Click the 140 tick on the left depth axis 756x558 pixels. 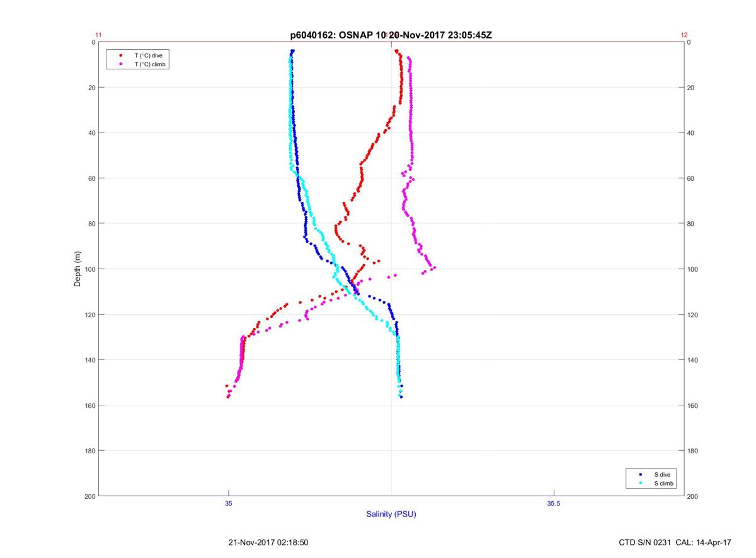(90, 360)
